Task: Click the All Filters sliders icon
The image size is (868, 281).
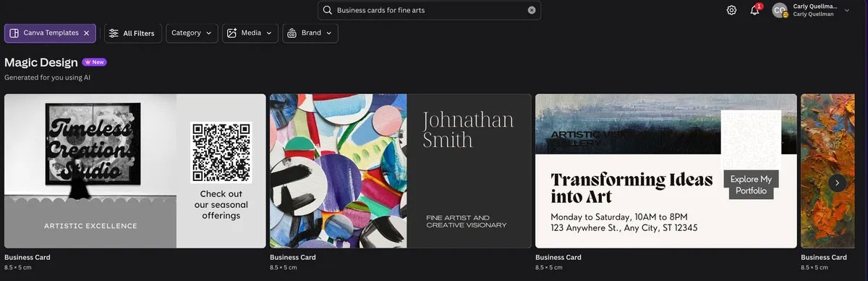Action: click(114, 33)
